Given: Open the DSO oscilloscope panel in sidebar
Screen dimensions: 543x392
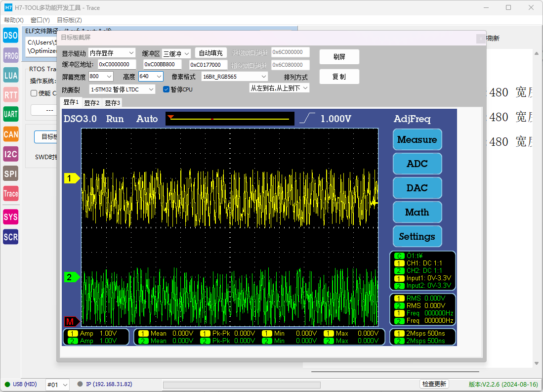Looking at the screenshot, I should (x=10, y=36).
